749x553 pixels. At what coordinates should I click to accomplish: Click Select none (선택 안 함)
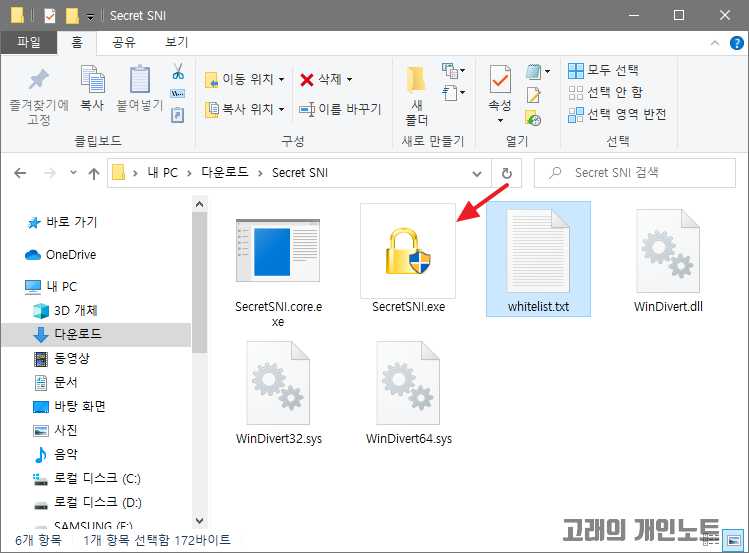(x=605, y=92)
